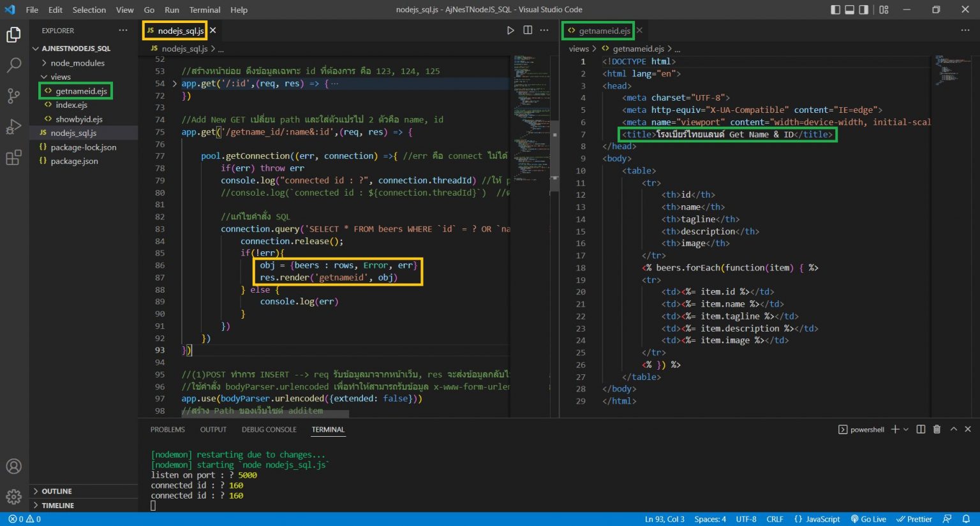Open Run and Debug view
980x526 pixels.
[x=13, y=127]
